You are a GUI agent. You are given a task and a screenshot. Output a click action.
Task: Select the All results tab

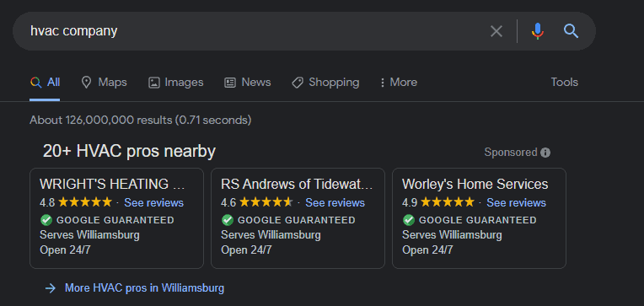45,82
